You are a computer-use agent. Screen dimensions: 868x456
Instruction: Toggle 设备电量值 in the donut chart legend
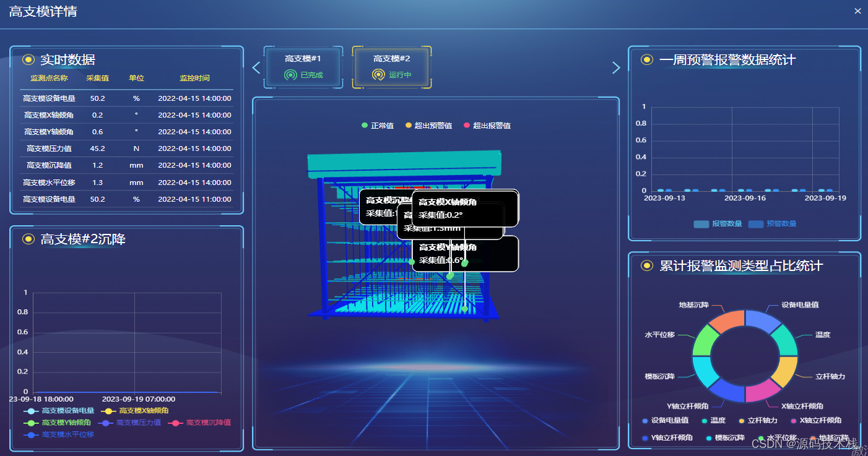pos(665,421)
